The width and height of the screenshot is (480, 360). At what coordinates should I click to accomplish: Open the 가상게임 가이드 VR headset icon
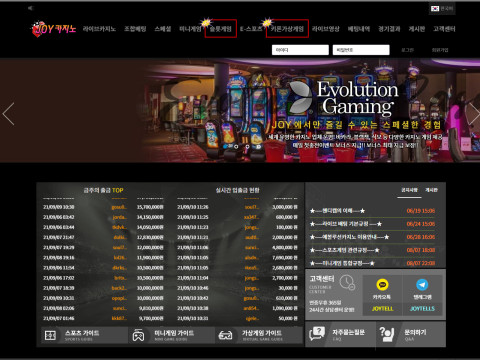(225, 335)
